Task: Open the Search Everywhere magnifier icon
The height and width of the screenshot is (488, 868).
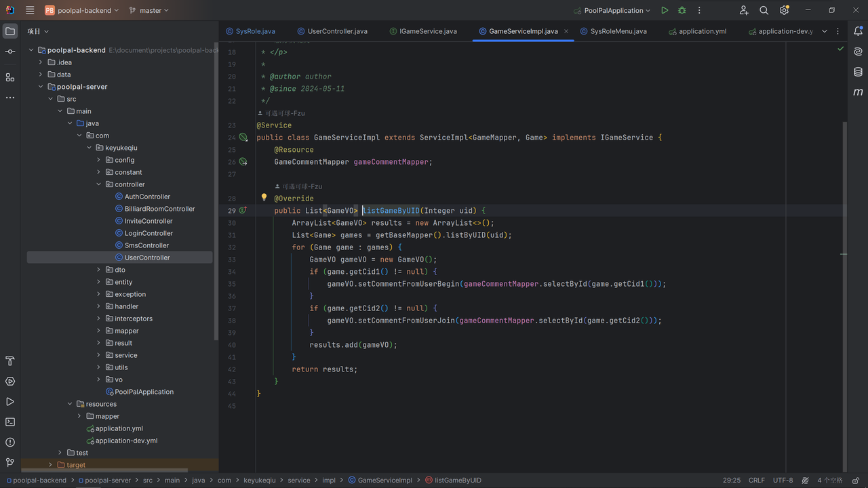Action: coord(764,10)
